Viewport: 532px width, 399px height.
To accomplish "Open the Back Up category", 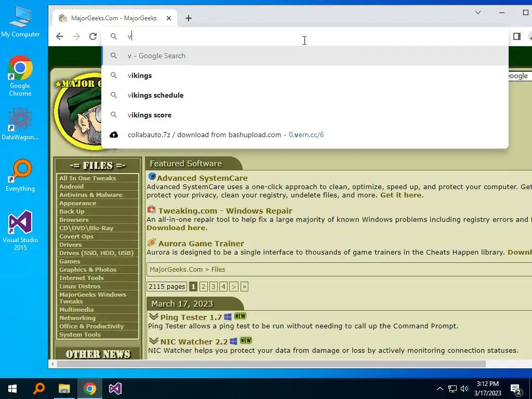I will click(72, 211).
